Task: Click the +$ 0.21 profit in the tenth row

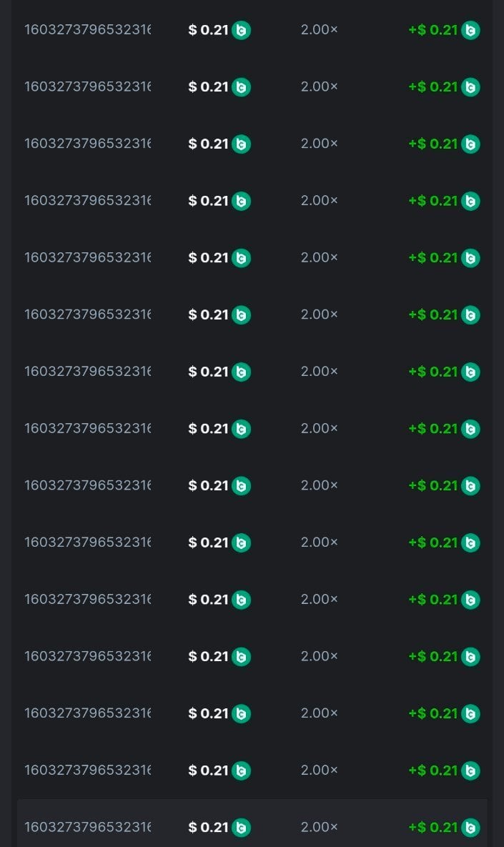Action: [x=433, y=543]
